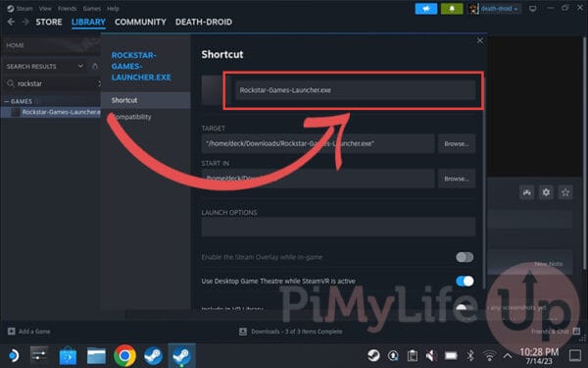Switch to Big Picture mode icon
This screenshot has height=368, width=588.
[532, 9]
